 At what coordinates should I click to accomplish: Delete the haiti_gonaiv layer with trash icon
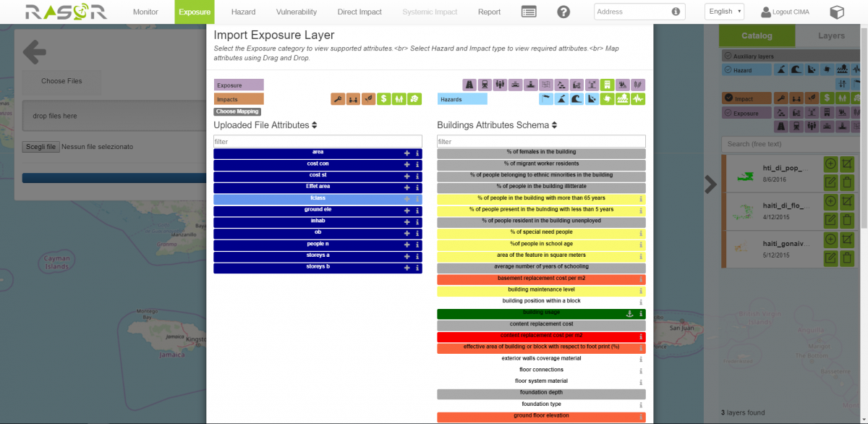click(x=848, y=258)
